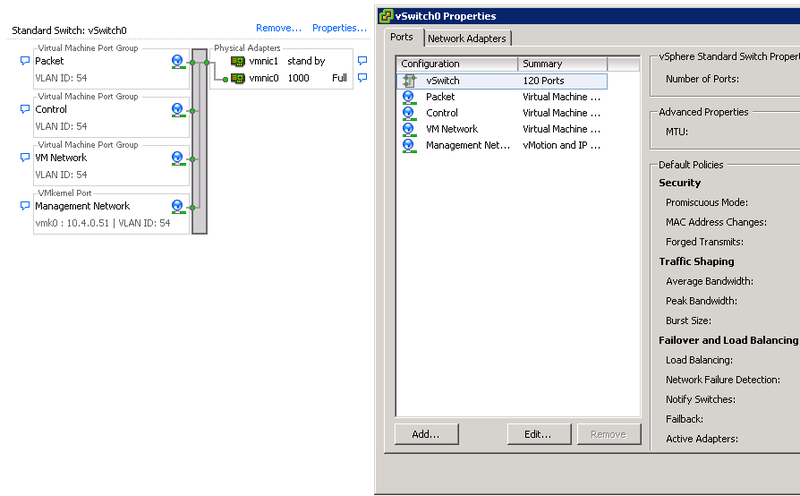Click the globe network icon in Packet port group

tap(178, 62)
